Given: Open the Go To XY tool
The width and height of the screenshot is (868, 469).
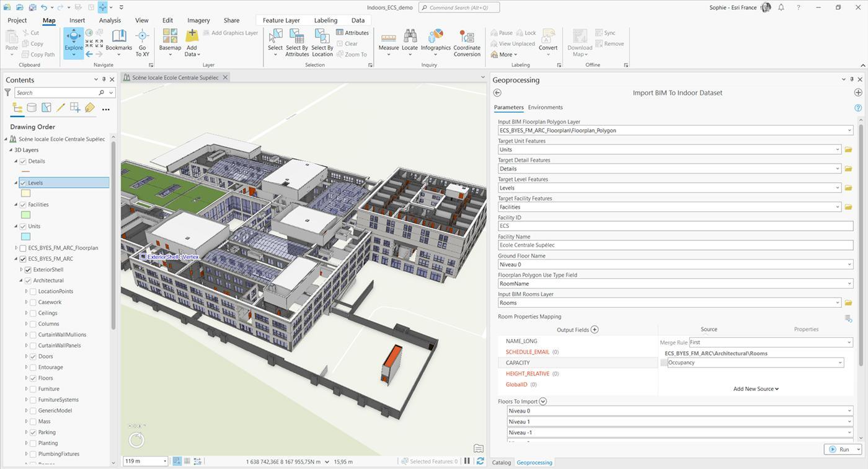Looking at the screenshot, I should [143, 42].
